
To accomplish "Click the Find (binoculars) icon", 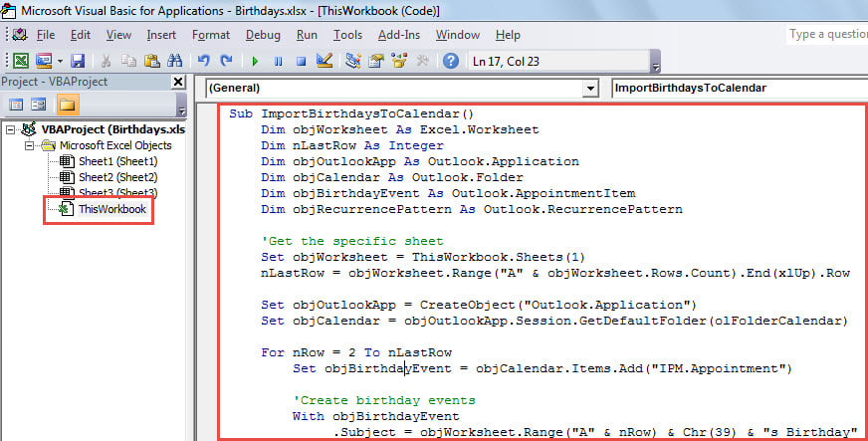I will point(175,61).
